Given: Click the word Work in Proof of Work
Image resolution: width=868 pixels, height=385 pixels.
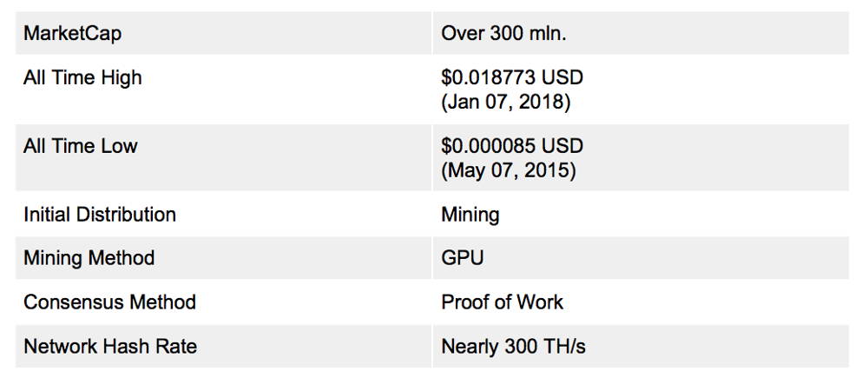Looking at the screenshot, I should pos(540,302).
